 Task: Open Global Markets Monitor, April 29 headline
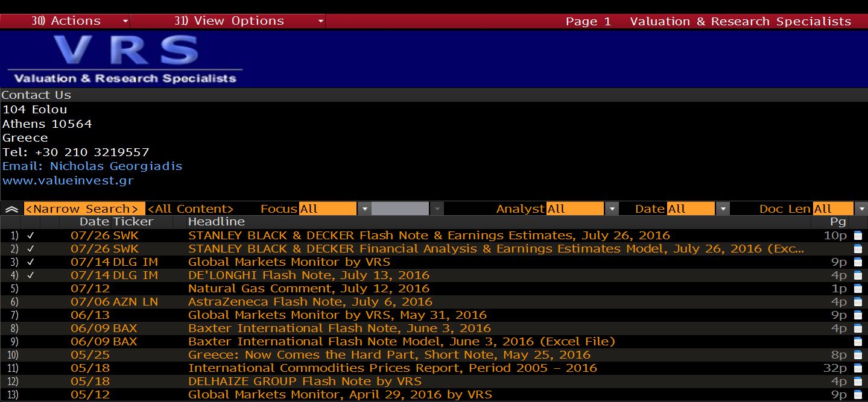(x=340, y=395)
